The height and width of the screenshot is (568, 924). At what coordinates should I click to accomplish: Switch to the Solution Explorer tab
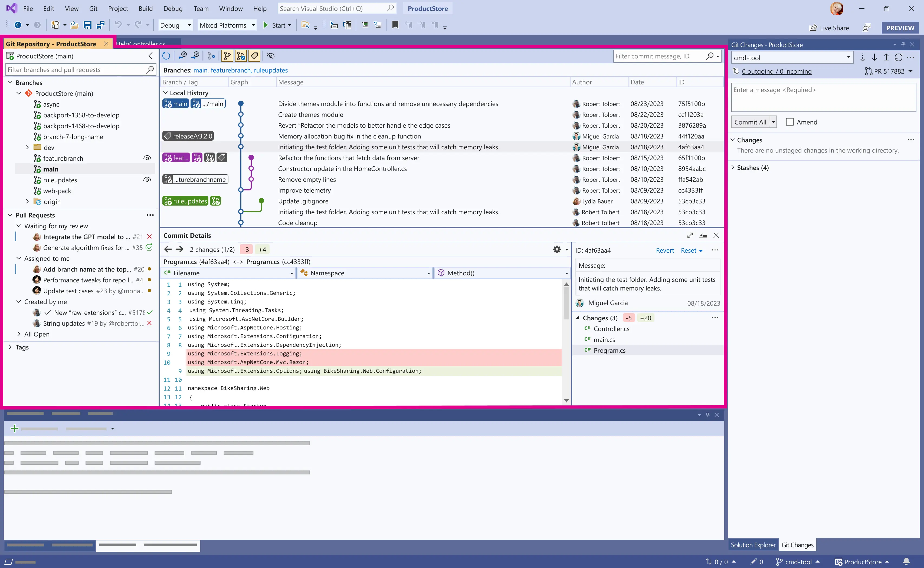coord(753,545)
